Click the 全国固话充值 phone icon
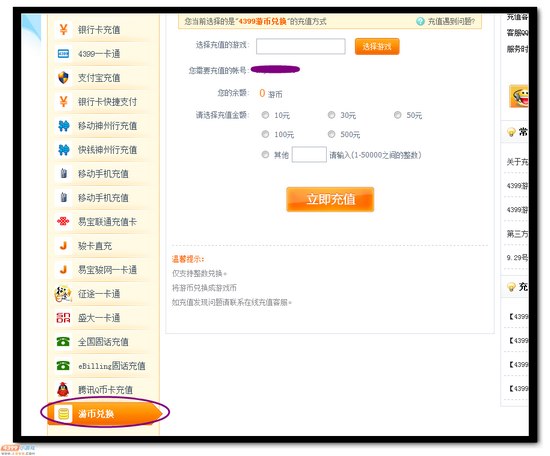 point(63,342)
